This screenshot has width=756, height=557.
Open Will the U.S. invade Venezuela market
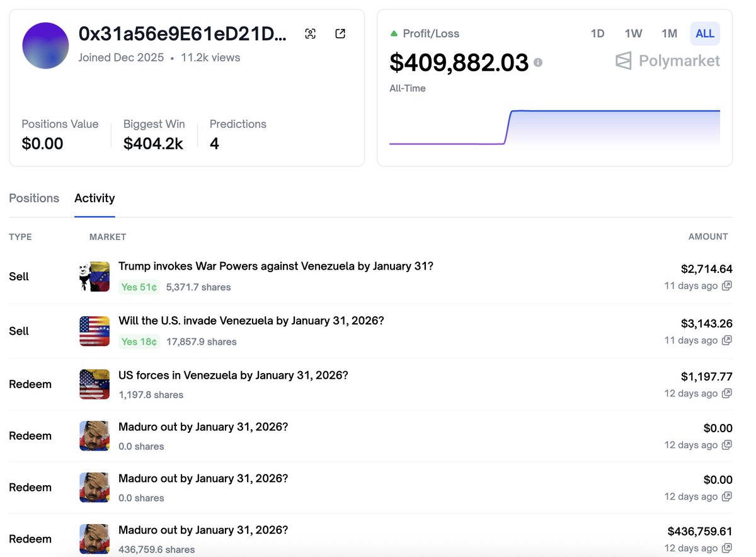251,321
